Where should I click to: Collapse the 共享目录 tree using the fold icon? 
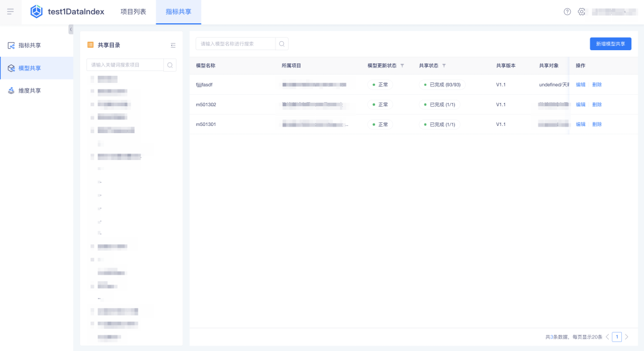(x=173, y=45)
